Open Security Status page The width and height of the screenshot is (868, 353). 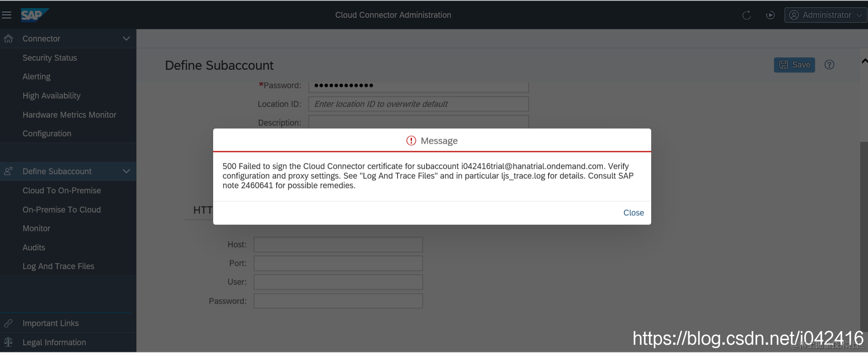50,58
